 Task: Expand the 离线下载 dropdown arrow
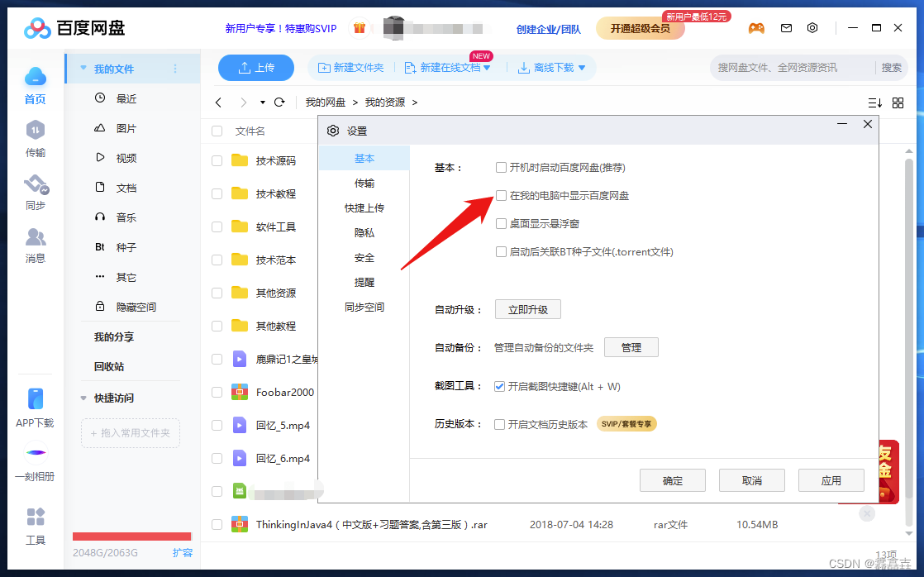(582, 69)
